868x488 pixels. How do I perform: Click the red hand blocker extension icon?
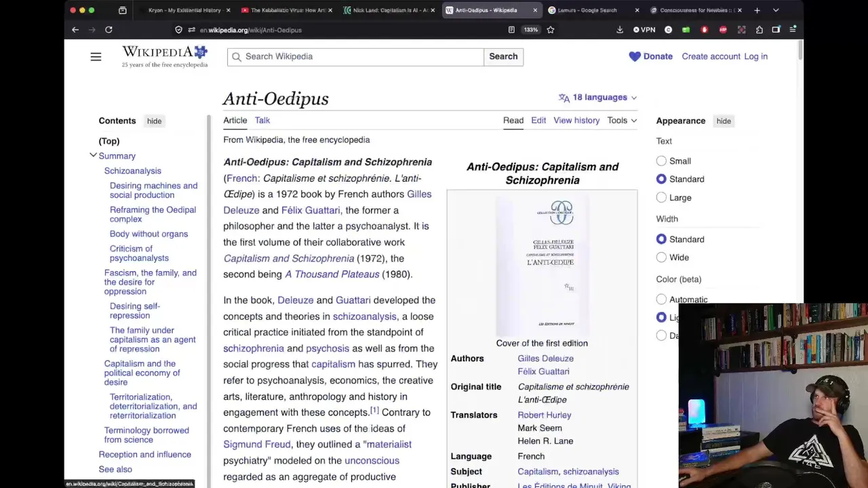(x=705, y=30)
